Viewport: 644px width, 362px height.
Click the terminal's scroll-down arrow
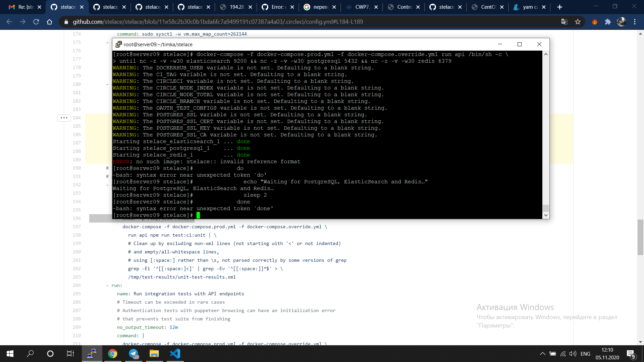click(546, 215)
